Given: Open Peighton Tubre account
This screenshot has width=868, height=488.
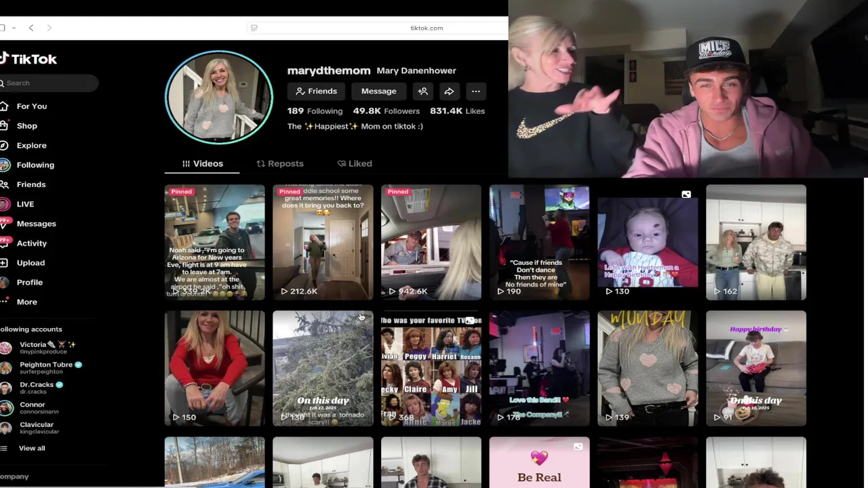Looking at the screenshot, I should 41,368.
